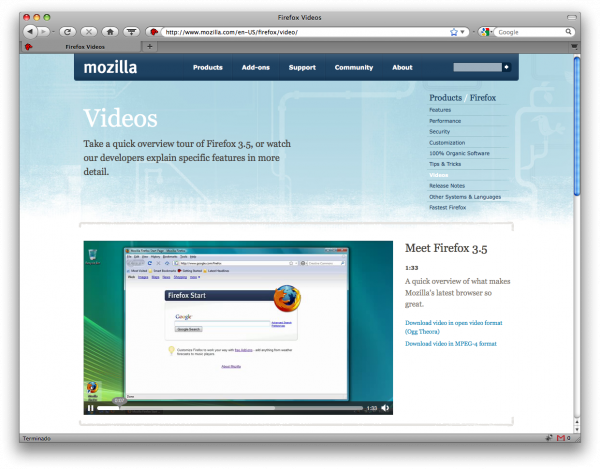
Task: Select Videos in the sidebar
Action: (439, 175)
